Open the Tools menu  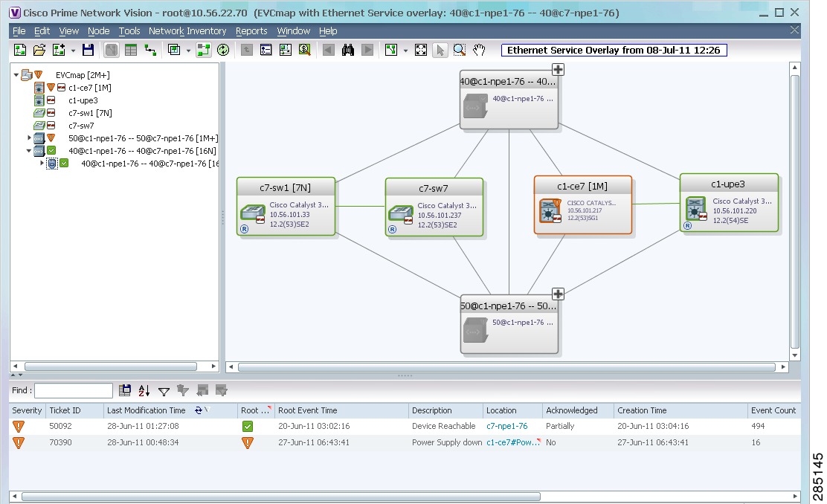129,31
